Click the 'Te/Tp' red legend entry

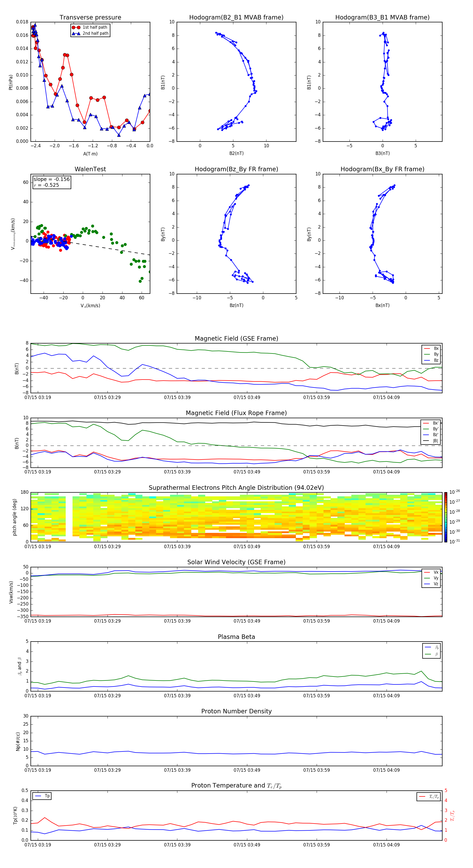tap(429, 796)
